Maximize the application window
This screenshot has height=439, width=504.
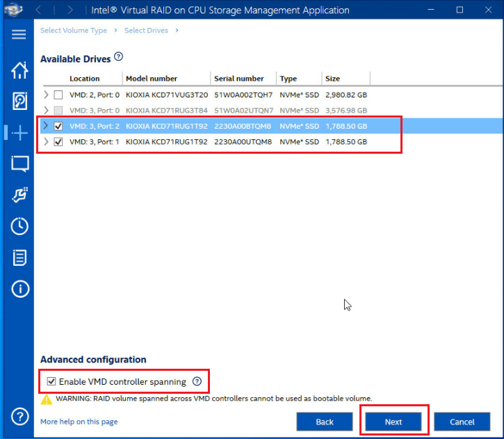coord(460,10)
